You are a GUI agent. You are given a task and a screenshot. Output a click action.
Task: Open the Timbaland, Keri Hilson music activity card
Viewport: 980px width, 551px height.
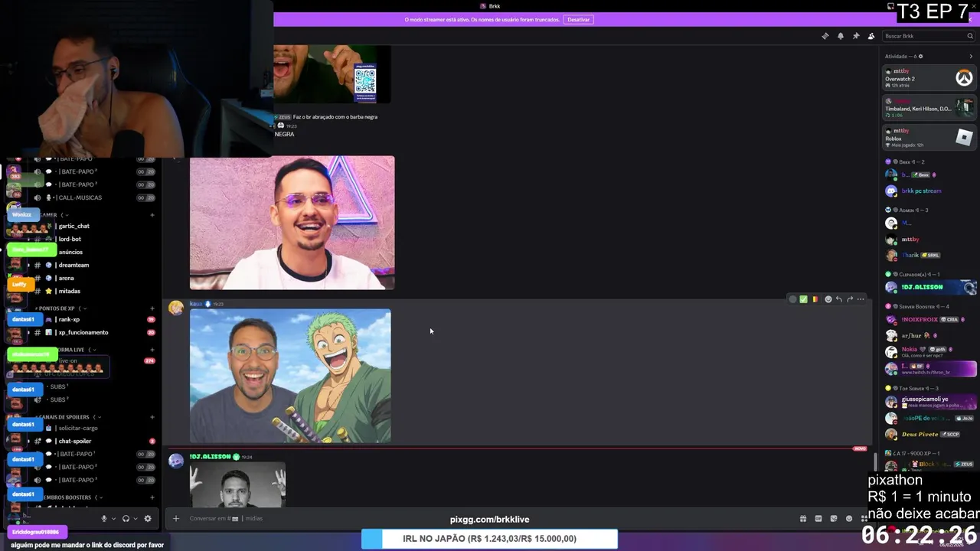tap(929, 106)
